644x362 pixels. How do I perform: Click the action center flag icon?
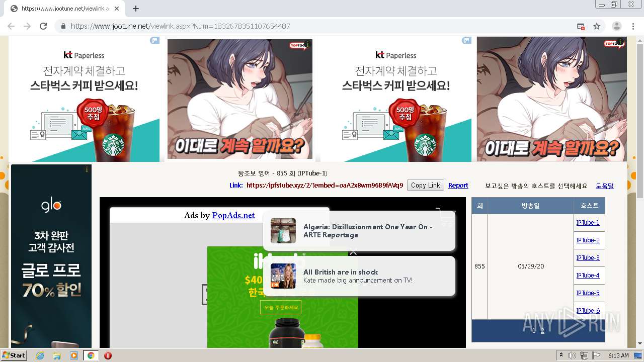coord(597,355)
